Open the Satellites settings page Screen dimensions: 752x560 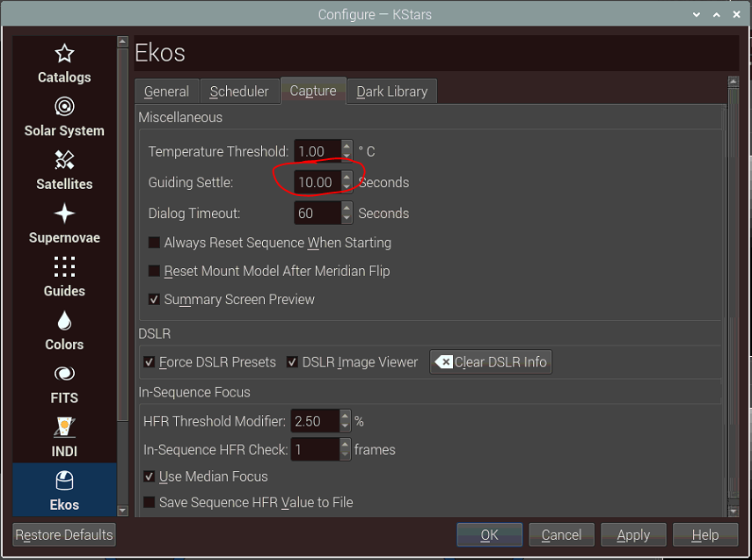click(x=64, y=171)
